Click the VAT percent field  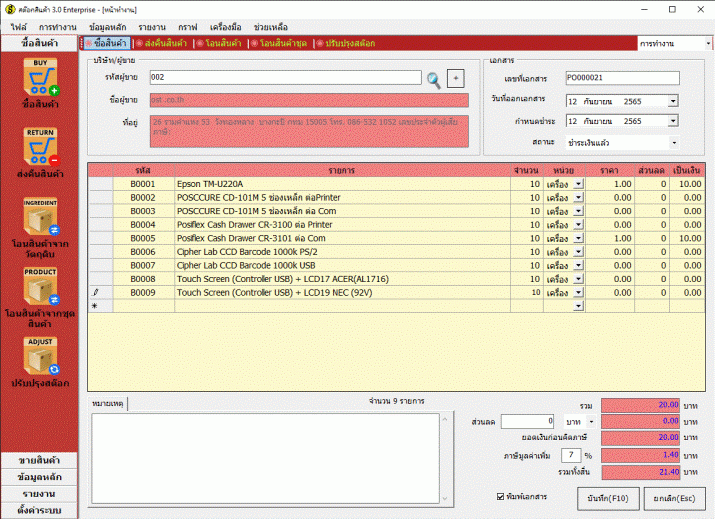coord(571,455)
